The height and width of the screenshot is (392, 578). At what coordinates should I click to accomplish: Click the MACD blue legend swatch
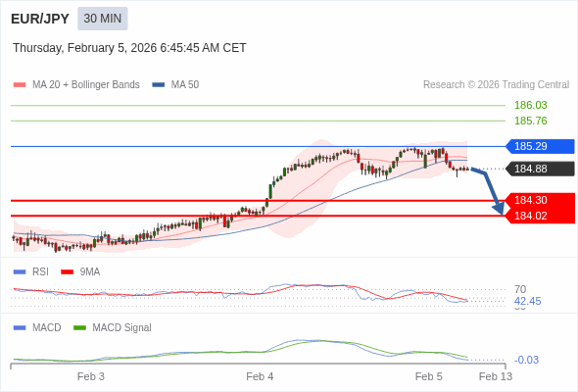pos(20,328)
